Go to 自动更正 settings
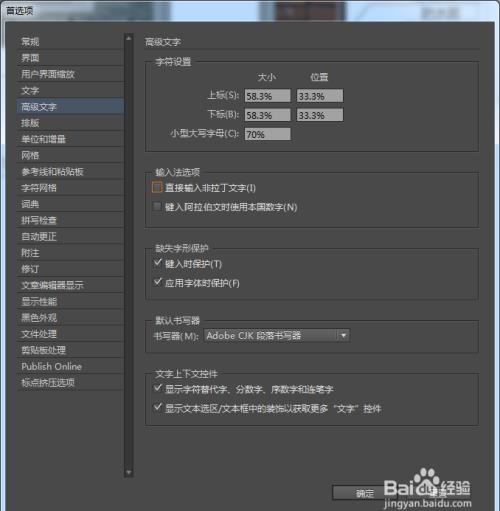Screen dimensions: 500x511 [x=70, y=237]
